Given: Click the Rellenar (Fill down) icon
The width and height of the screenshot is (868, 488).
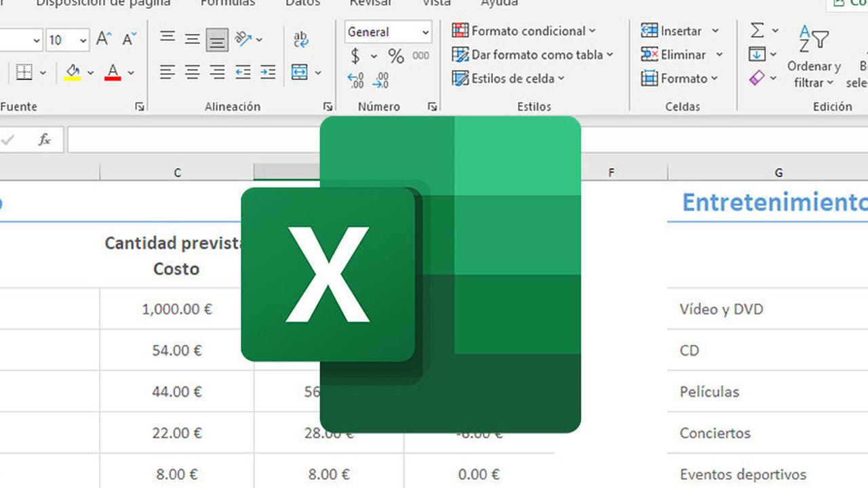Looking at the screenshot, I should click(x=757, y=54).
